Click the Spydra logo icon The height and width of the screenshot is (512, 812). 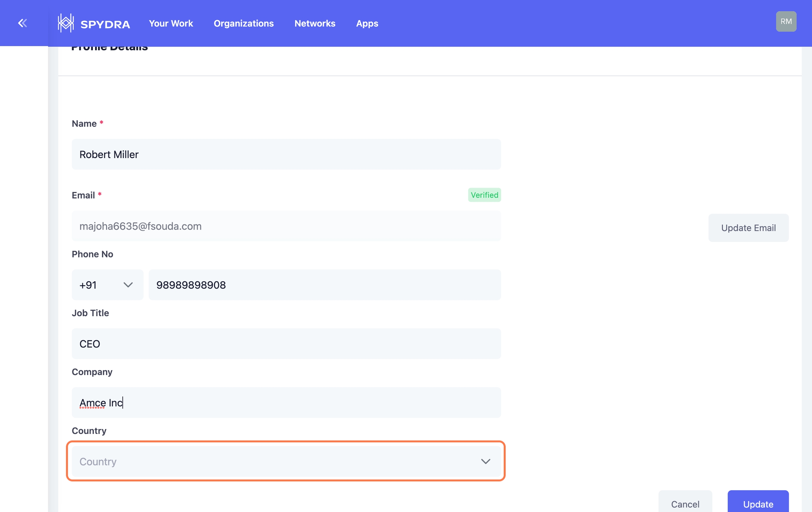pos(66,23)
